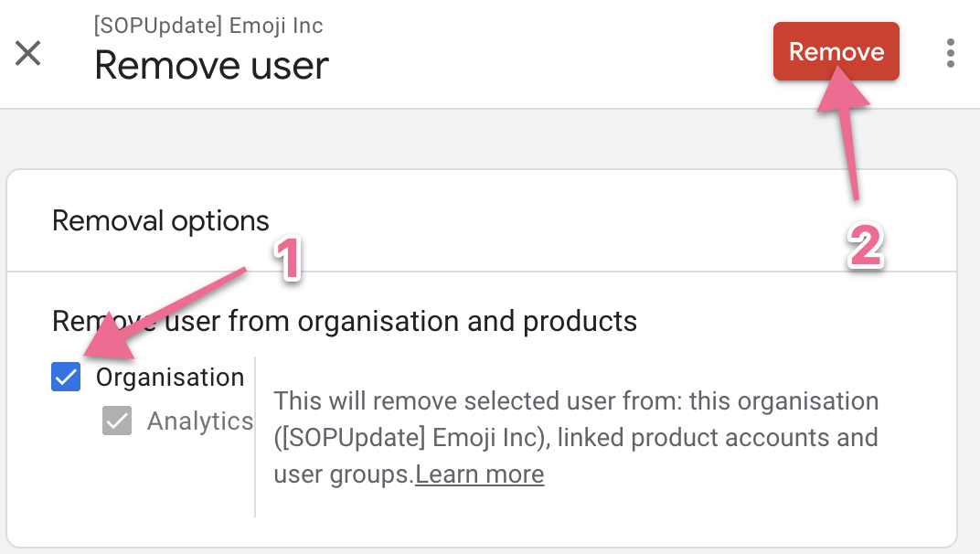Click the [SOPUpdate] Emoji Inc header subtitle
The image size is (980, 554).
pyautogui.click(x=208, y=26)
